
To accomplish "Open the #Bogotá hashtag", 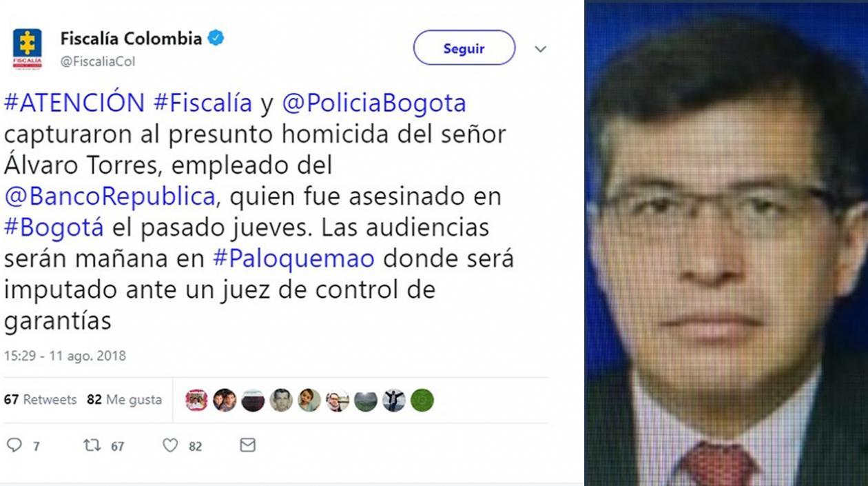I will (x=54, y=228).
